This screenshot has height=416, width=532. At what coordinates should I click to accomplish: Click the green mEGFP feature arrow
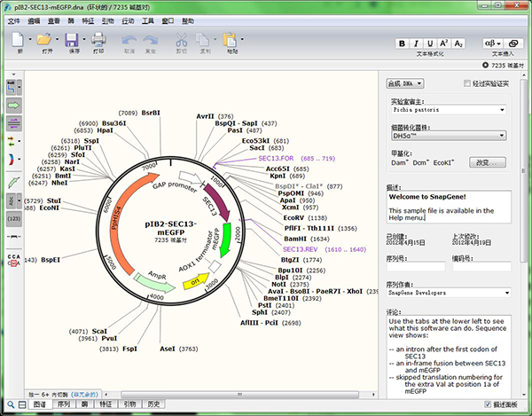click(x=225, y=239)
